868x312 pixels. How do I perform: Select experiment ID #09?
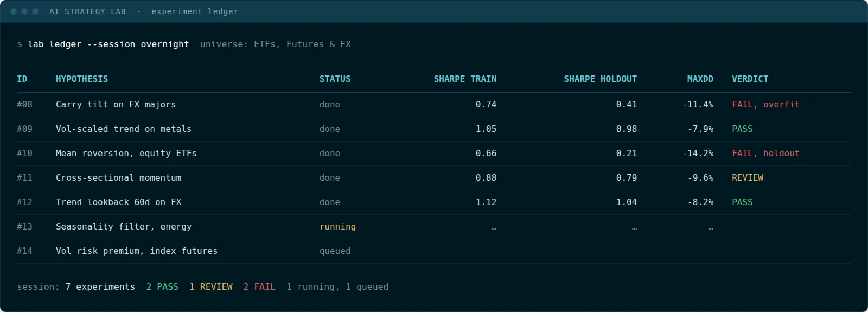(x=24, y=129)
